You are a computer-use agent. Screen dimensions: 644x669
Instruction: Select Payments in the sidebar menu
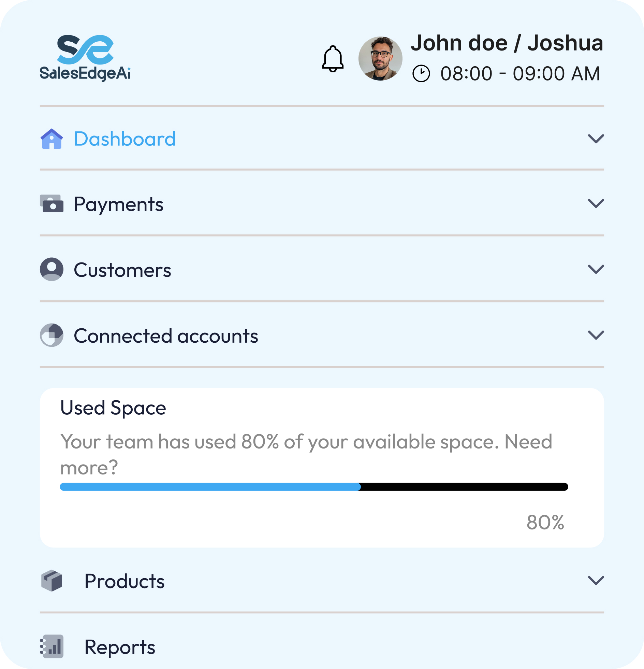[119, 204]
